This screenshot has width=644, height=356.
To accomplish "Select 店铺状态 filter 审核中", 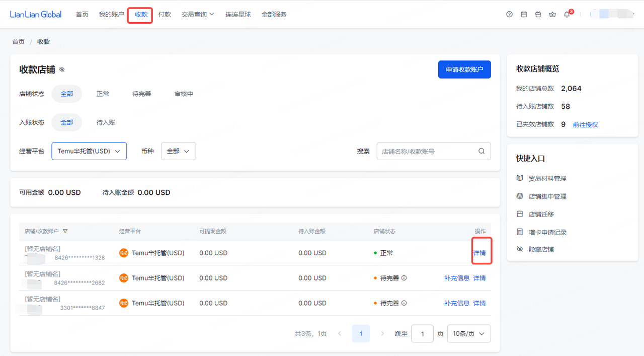I will pos(184,94).
